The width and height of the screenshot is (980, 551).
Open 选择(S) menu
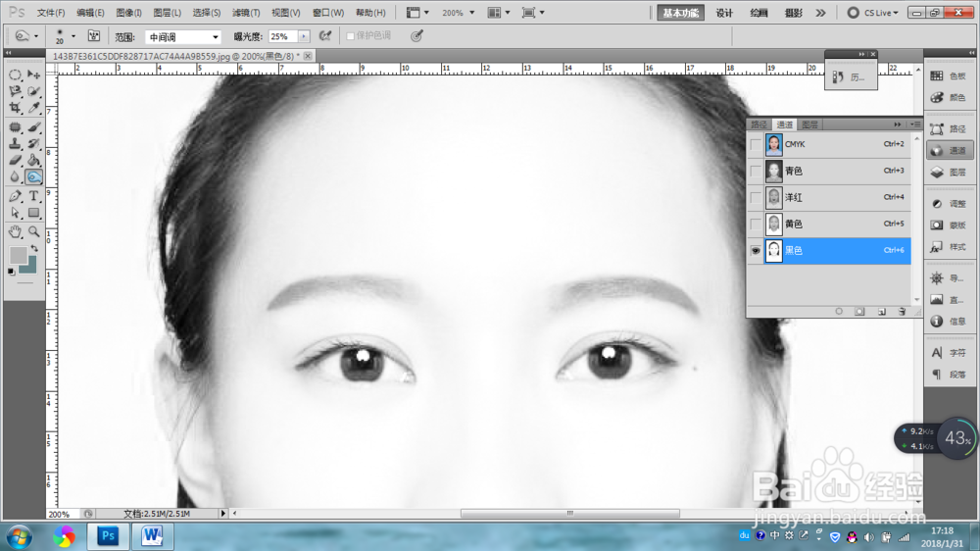(206, 13)
